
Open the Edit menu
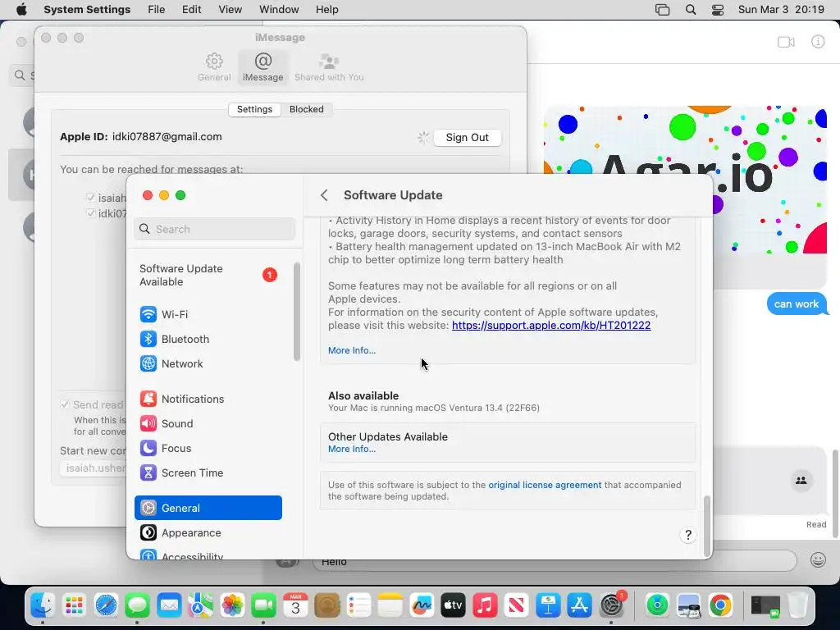191,10
